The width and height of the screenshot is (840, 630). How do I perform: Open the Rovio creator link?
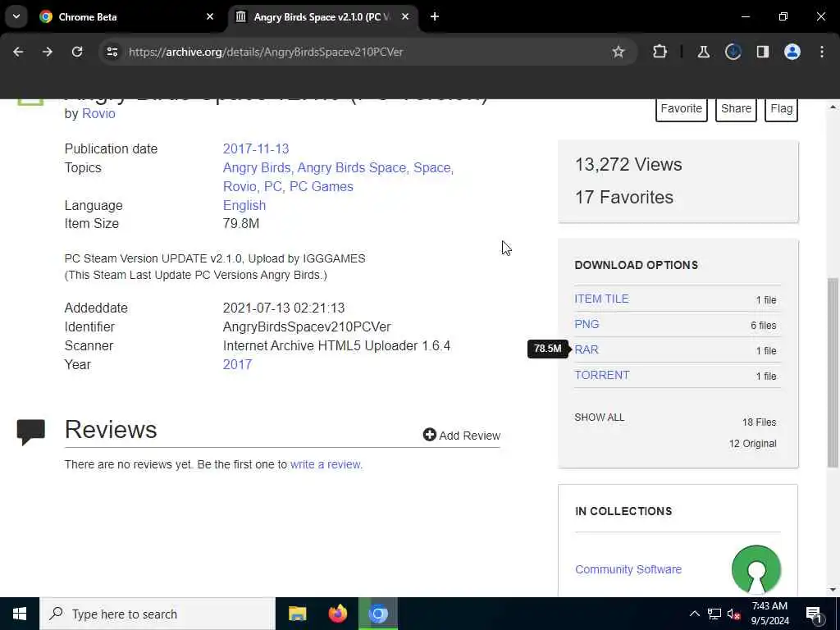coord(98,113)
